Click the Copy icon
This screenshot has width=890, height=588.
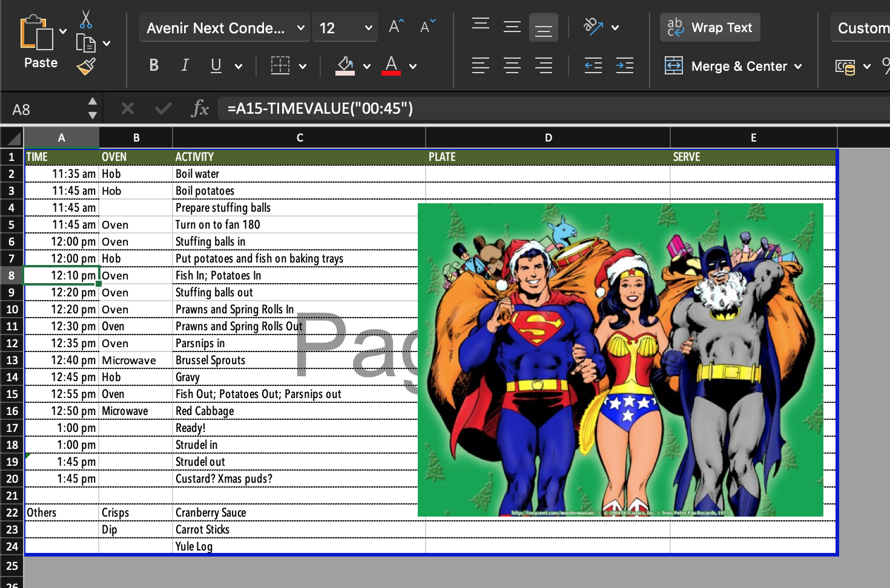pos(85,43)
